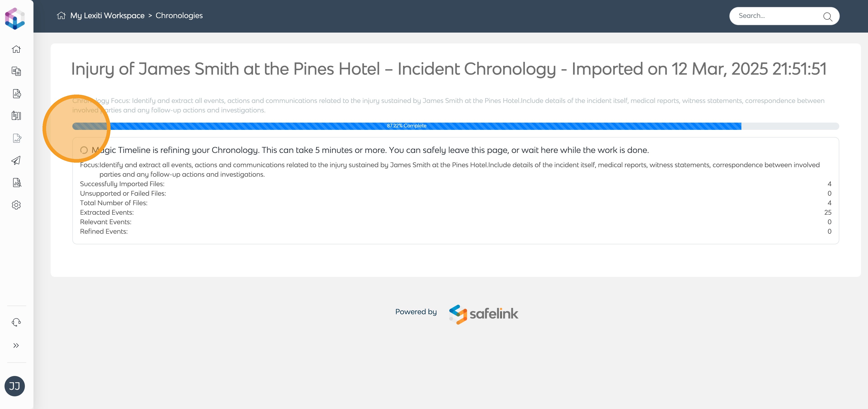Open the documents icon in the sidebar
This screenshot has height=409, width=868.
[16, 71]
